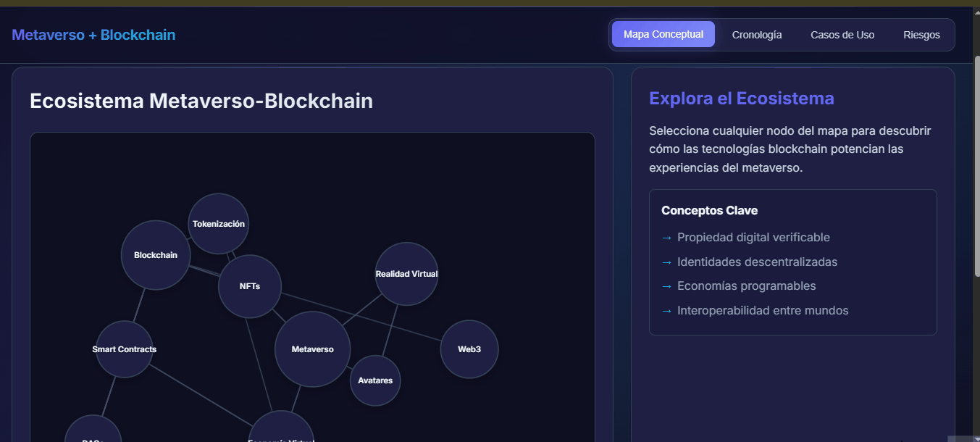The width and height of the screenshot is (980, 442).
Task: Go to the Riesgos tab
Action: 921,35
